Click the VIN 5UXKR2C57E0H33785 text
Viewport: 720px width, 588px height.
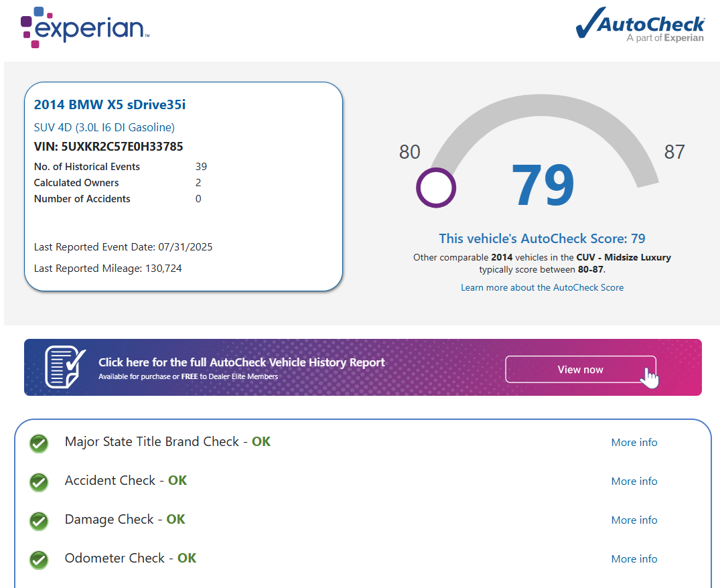pos(109,147)
